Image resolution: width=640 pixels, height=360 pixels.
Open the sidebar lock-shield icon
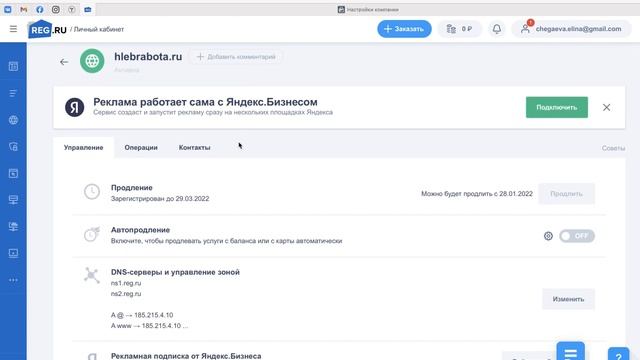[x=13, y=147]
